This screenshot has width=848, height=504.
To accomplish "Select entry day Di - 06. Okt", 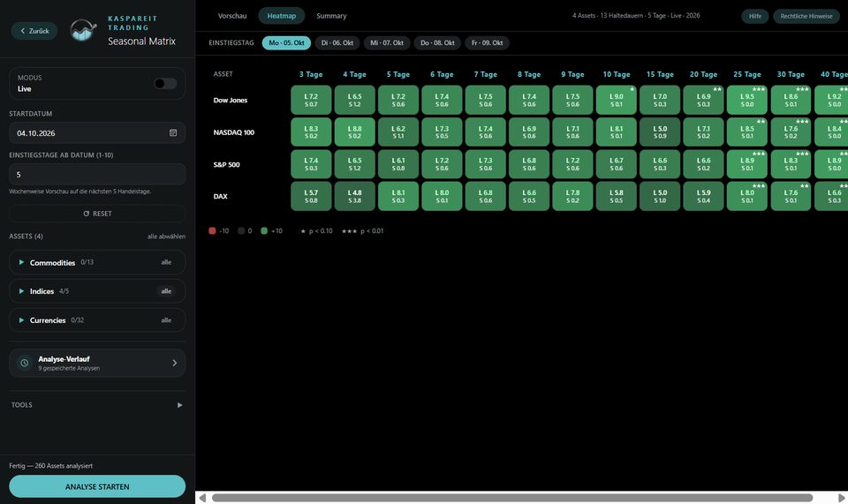I will pos(337,42).
